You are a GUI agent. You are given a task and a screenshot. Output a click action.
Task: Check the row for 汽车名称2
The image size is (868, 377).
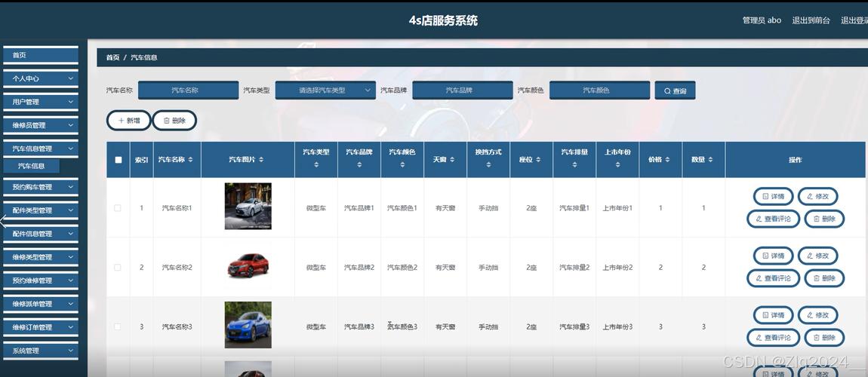click(x=117, y=267)
